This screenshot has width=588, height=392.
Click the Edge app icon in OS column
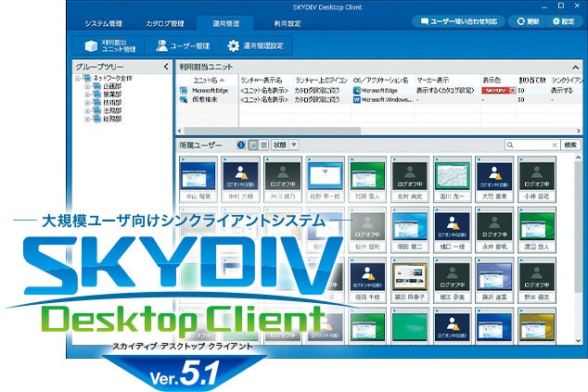(357, 90)
